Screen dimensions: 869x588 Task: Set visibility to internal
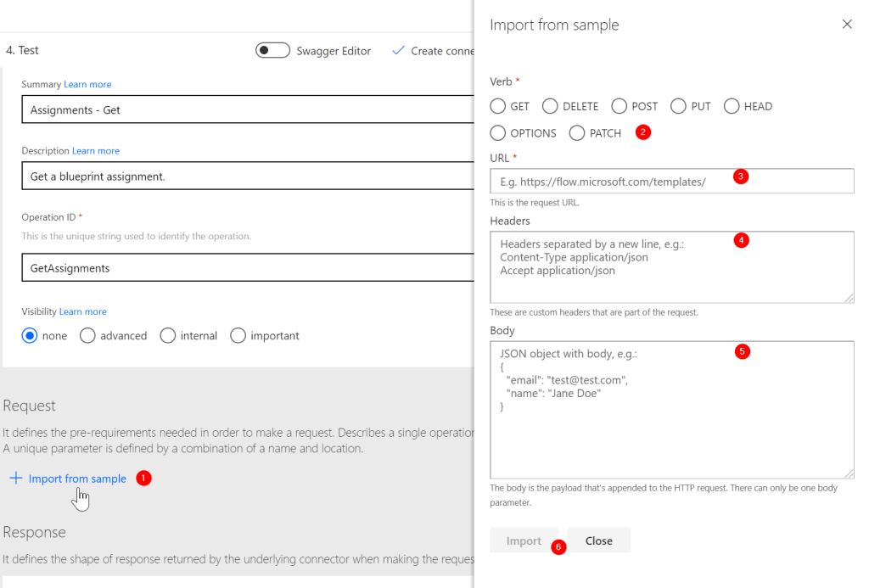pos(167,336)
